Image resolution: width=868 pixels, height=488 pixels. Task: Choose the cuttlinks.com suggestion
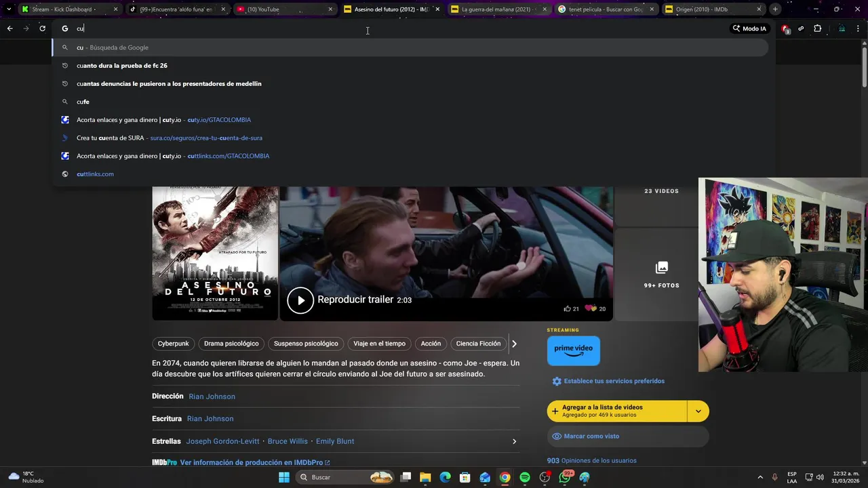point(410,174)
